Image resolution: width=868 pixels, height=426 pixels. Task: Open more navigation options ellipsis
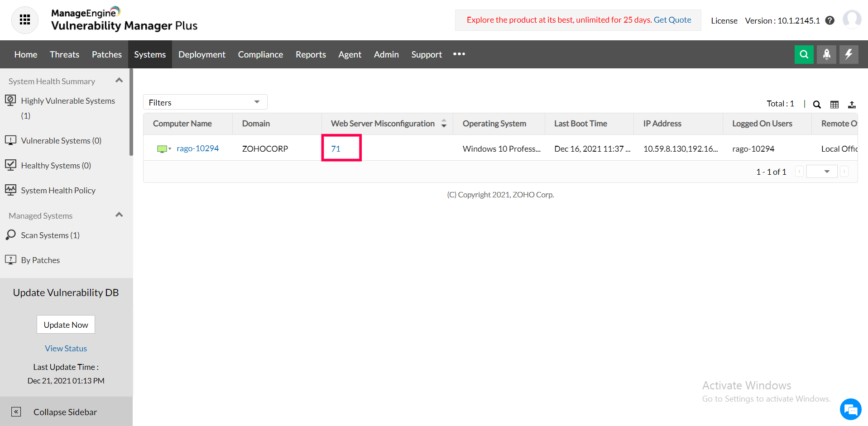tap(459, 54)
